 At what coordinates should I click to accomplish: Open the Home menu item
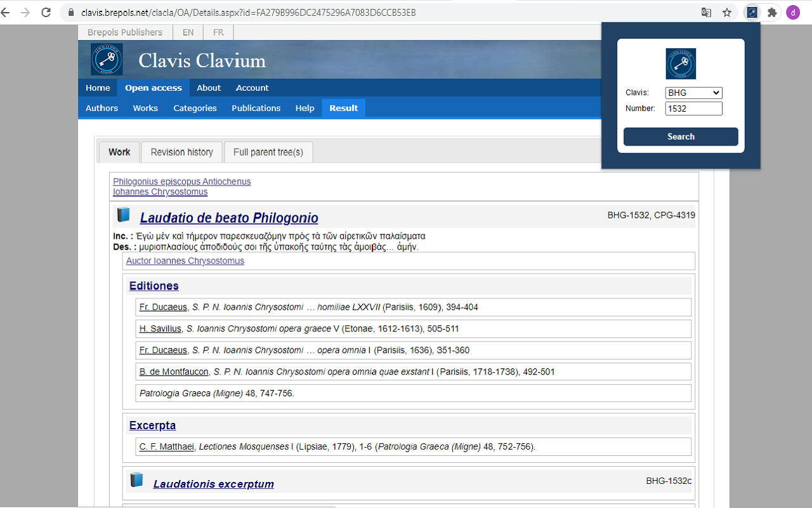click(98, 88)
